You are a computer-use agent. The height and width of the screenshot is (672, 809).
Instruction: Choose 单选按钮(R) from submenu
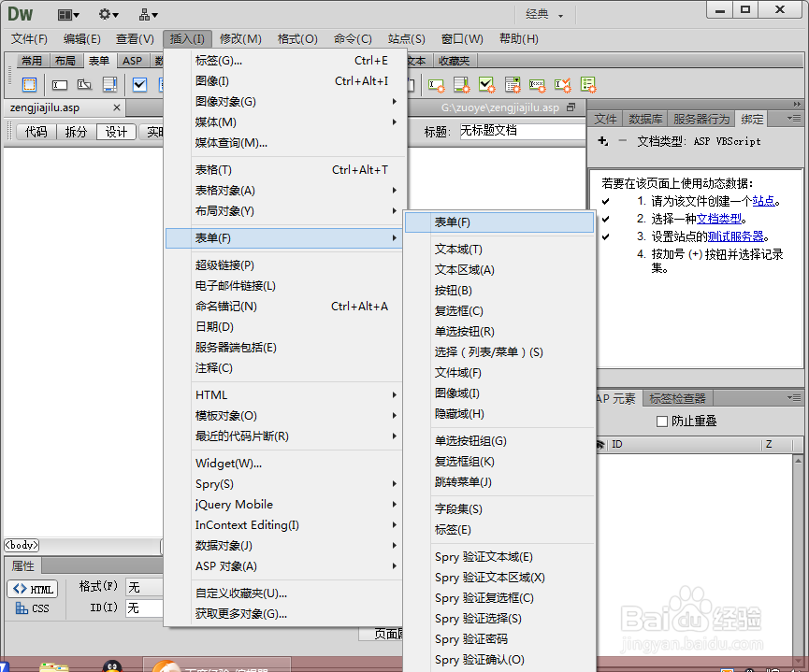click(x=499, y=332)
